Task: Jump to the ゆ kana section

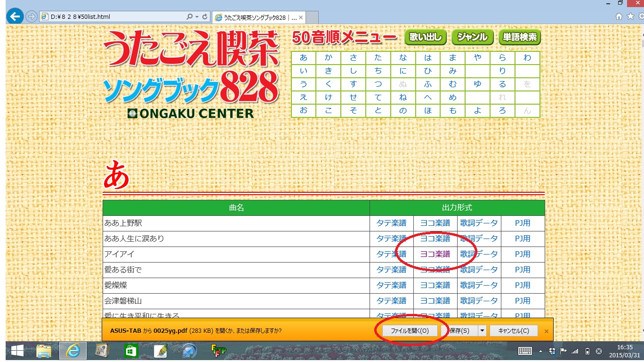Action: (x=478, y=84)
